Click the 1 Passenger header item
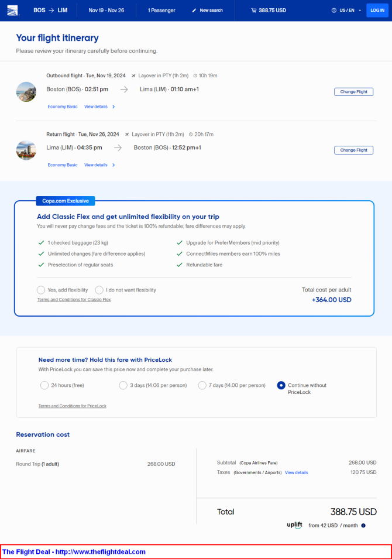The height and width of the screenshot is (559, 392). [x=161, y=11]
